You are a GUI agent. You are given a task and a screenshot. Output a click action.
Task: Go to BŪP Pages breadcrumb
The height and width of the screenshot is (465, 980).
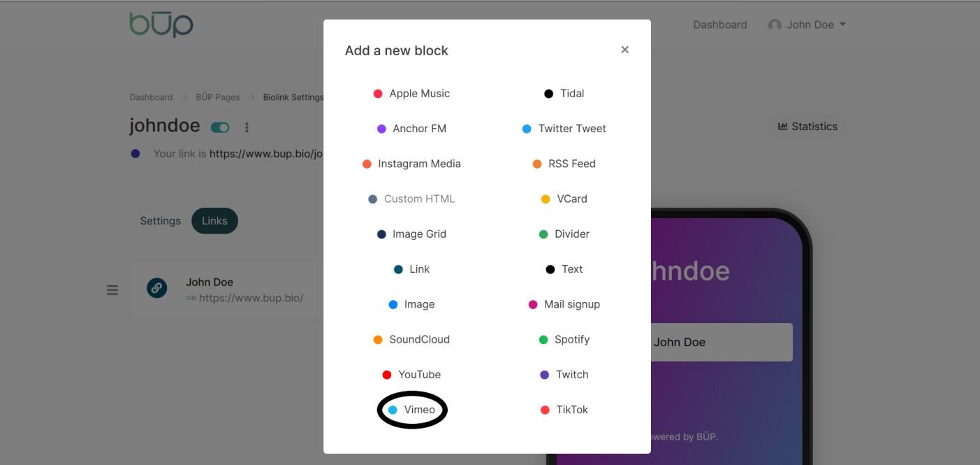tap(218, 97)
